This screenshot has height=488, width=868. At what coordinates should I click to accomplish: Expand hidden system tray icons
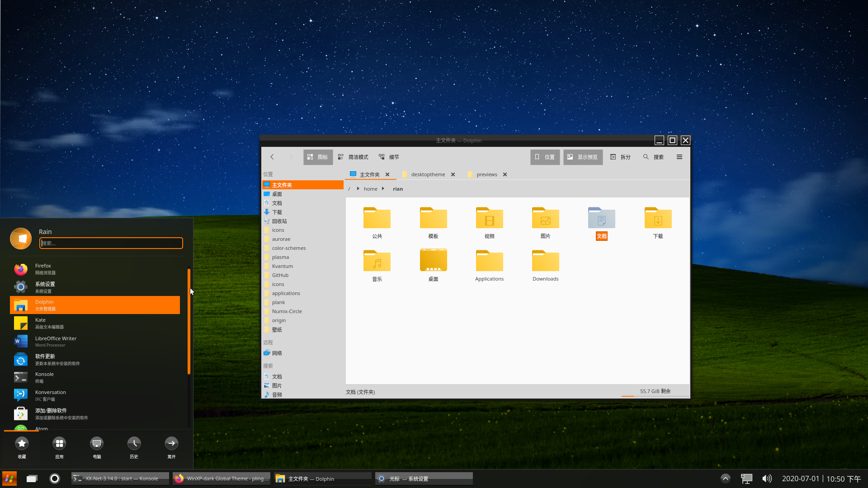click(x=725, y=479)
